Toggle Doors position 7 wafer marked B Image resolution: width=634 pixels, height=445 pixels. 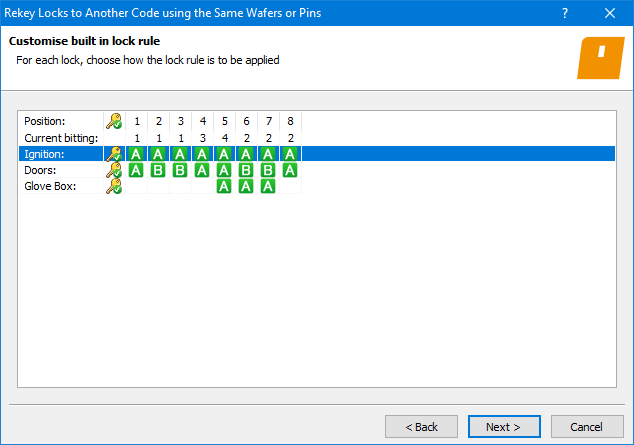tap(268, 170)
